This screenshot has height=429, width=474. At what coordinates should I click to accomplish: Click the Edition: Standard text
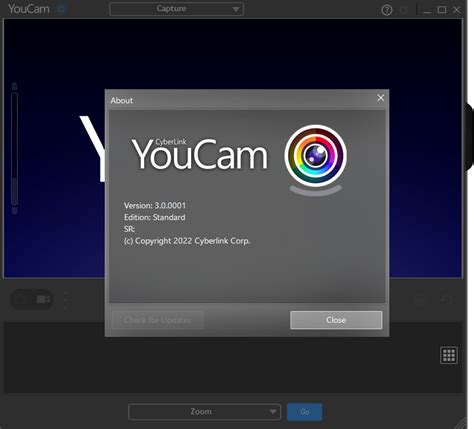click(154, 217)
